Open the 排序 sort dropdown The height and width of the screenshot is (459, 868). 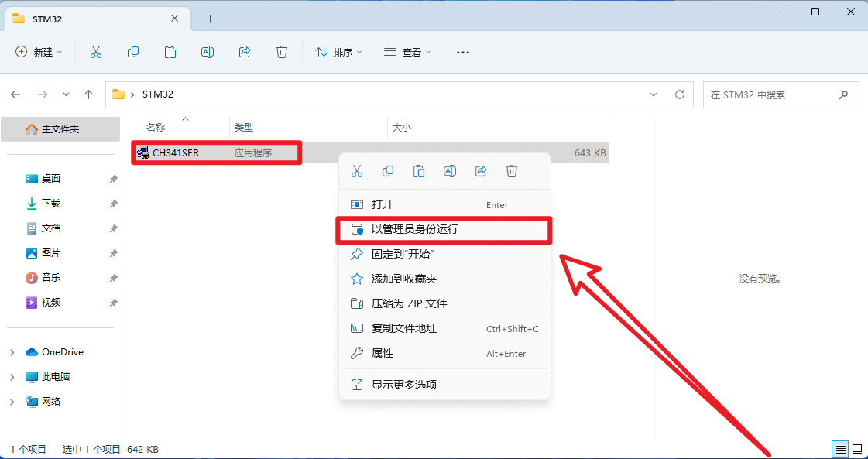(x=338, y=52)
